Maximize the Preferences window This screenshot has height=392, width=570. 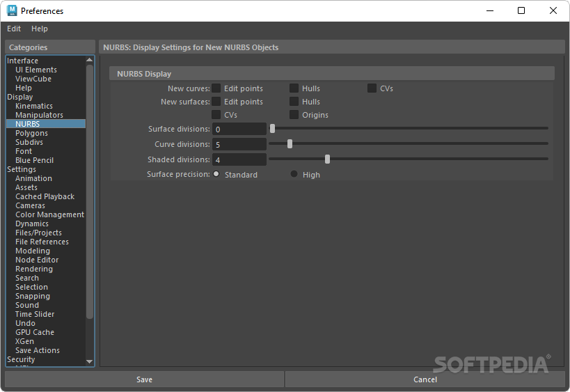point(521,10)
